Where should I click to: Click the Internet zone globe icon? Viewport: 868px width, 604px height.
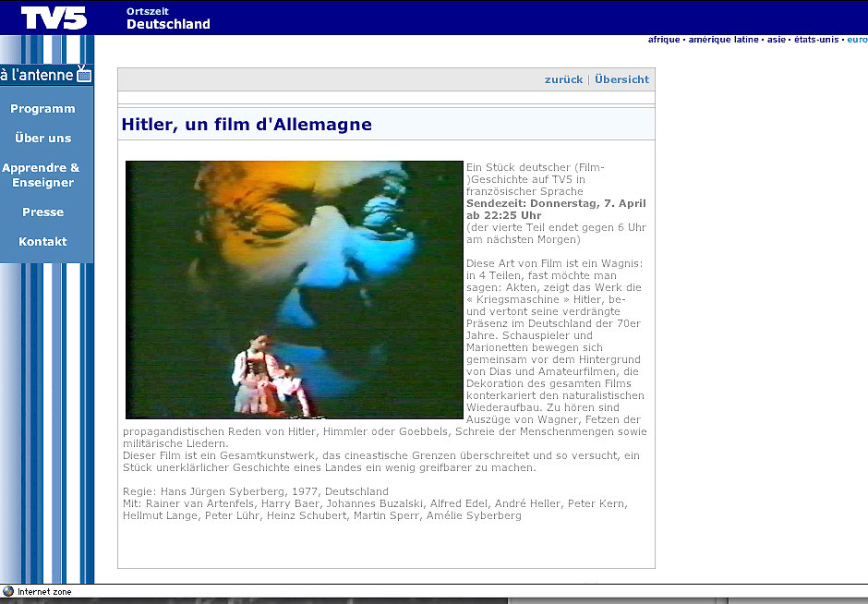(8, 592)
